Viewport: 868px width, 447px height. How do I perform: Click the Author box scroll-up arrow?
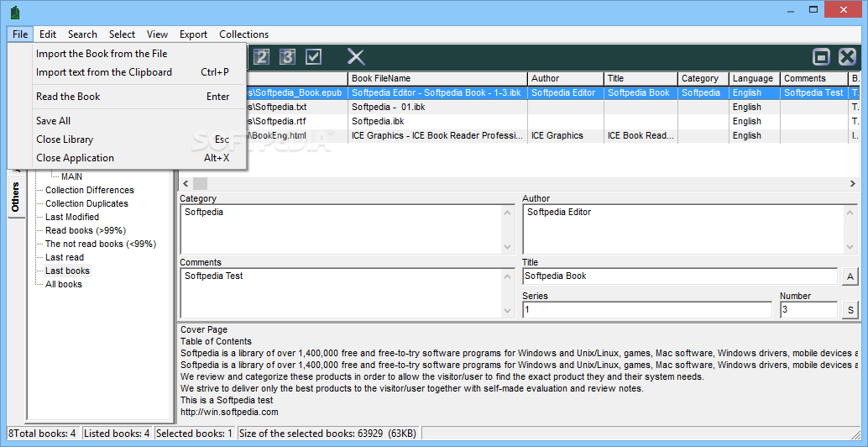(x=850, y=212)
